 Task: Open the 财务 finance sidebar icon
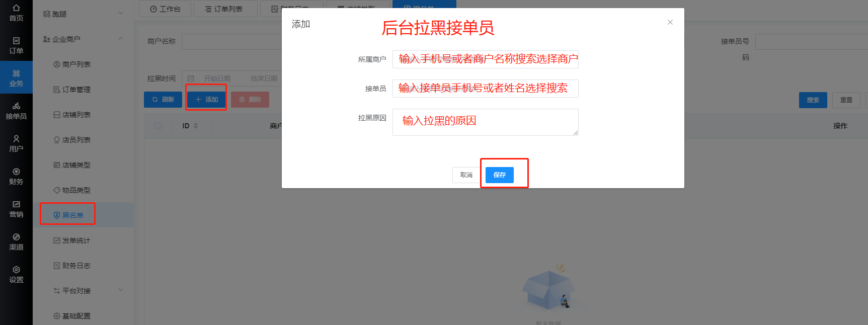click(16, 176)
